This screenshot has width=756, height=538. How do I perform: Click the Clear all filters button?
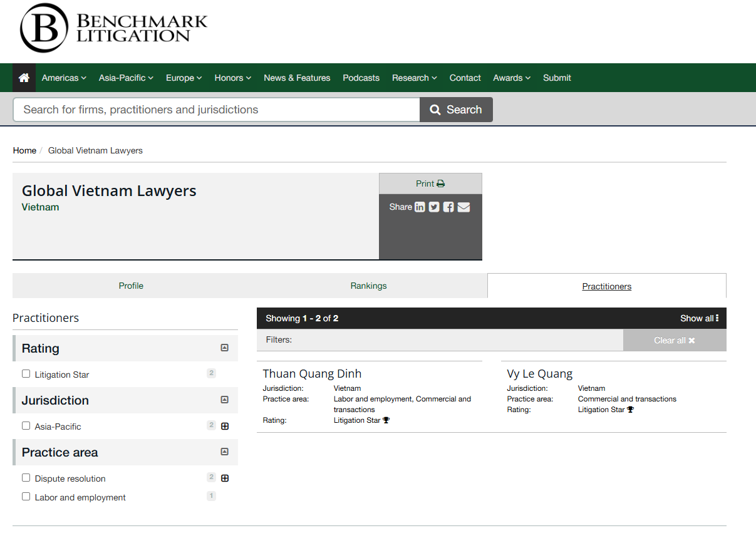click(675, 340)
